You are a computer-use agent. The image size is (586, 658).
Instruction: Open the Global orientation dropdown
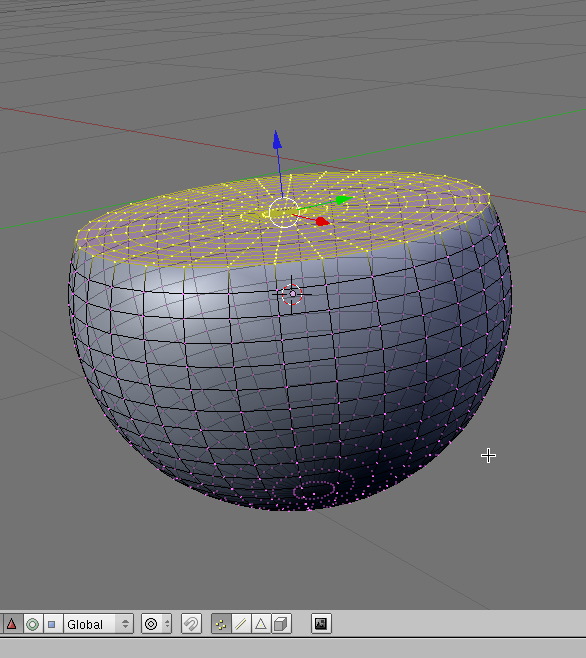(98, 624)
